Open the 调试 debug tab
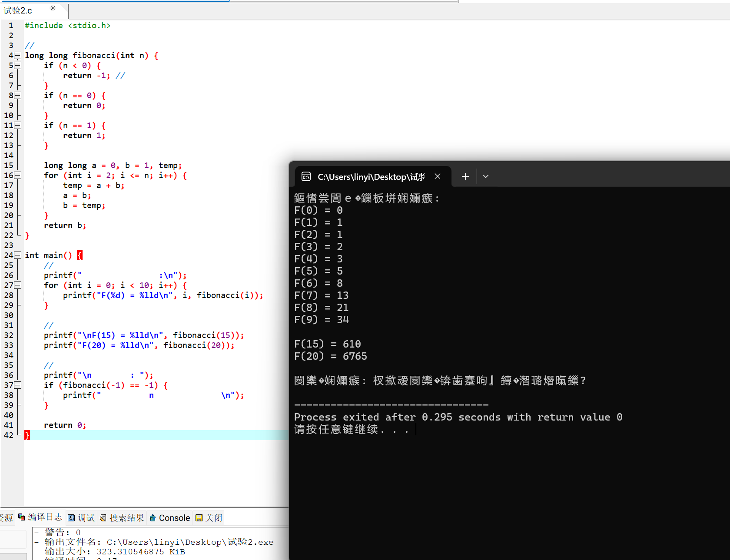This screenshot has height=560, width=730. click(x=81, y=518)
